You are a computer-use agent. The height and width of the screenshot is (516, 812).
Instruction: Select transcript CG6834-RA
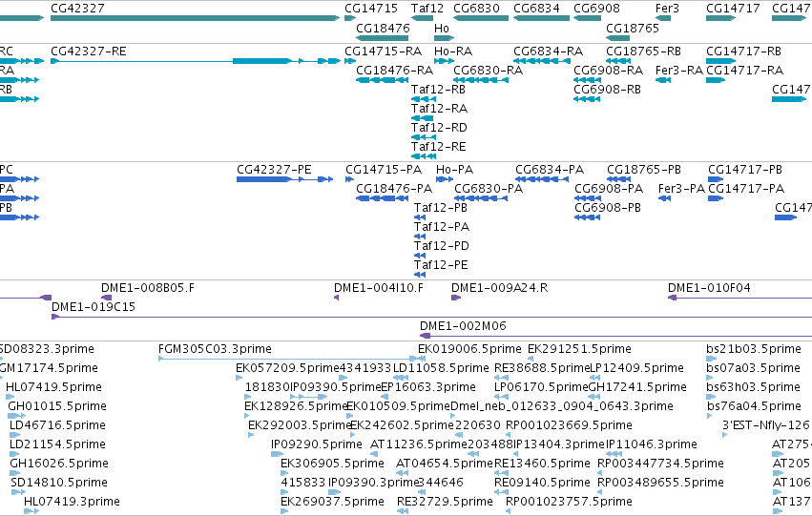(x=542, y=61)
